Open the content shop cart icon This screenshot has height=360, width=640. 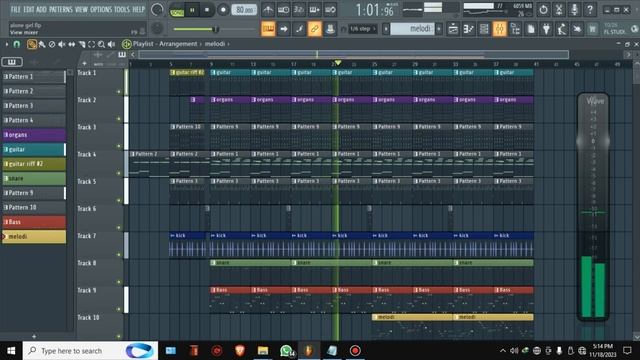[592, 29]
